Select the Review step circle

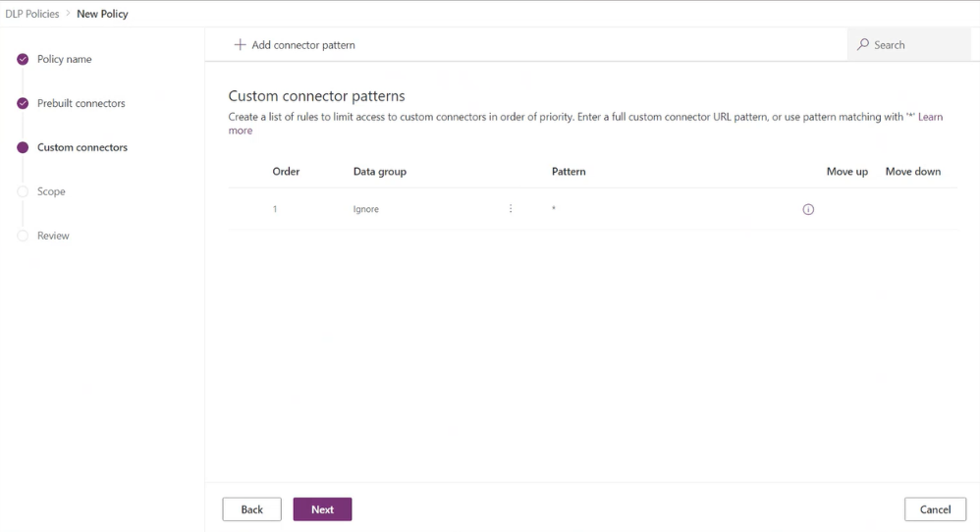pos(23,236)
